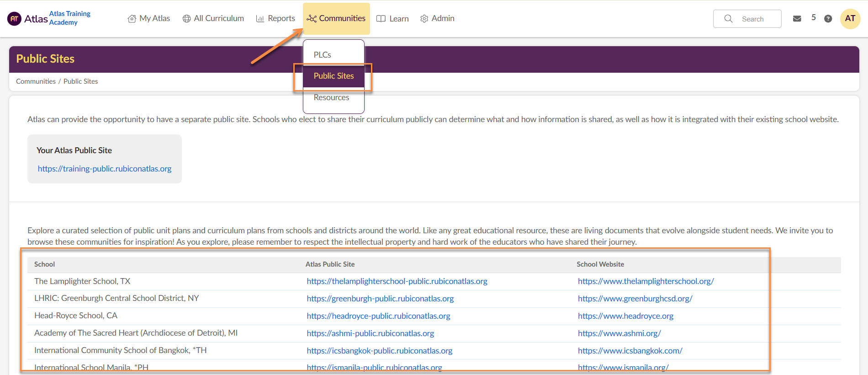The width and height of the screenshot is (868, 375).
Task: Click the Atlas Public Site column header
Action: pos(330,264)
